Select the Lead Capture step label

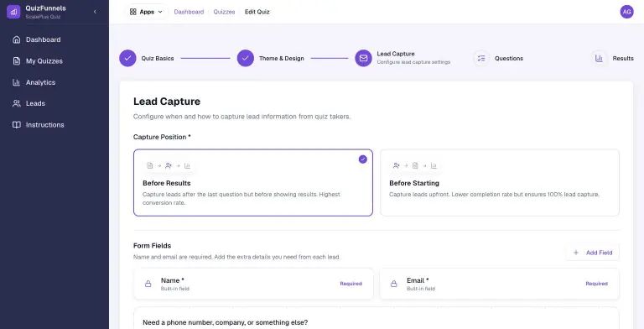[396, 54]
